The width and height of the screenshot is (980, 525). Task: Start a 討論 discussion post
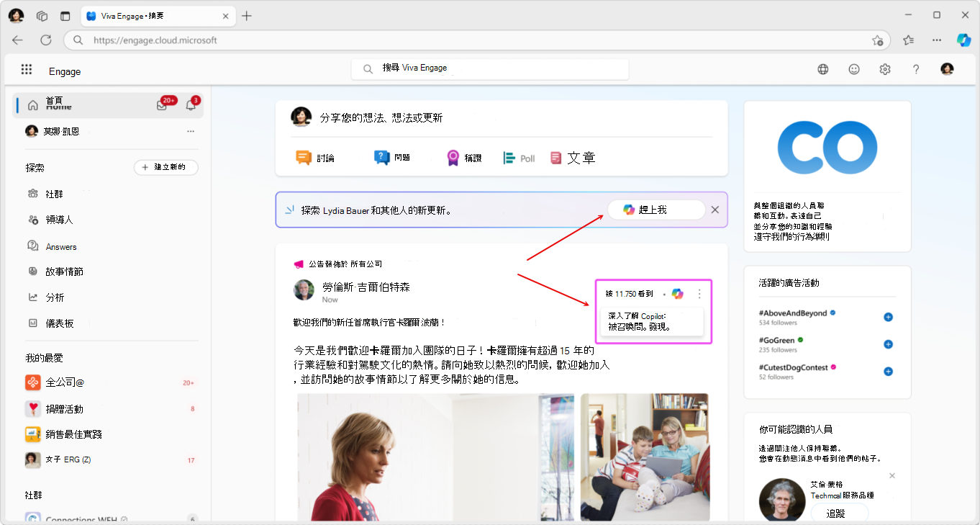pyautogui.click(x=315, y=158)
